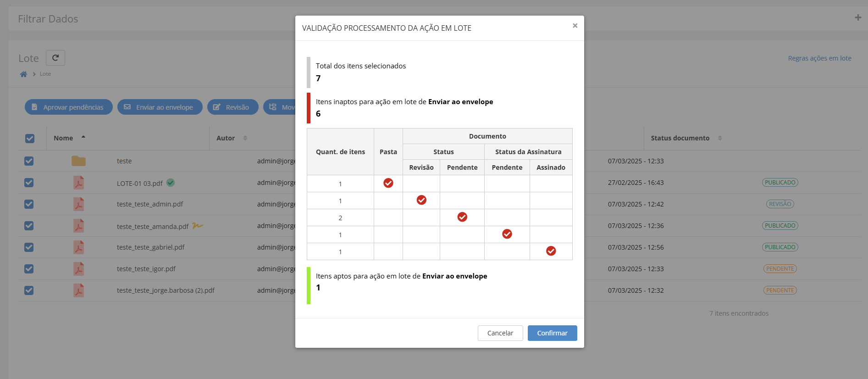Sort the table by Autor column
Image resolution: width=868 pixels, height=379 pixels.
click(226, 138)
